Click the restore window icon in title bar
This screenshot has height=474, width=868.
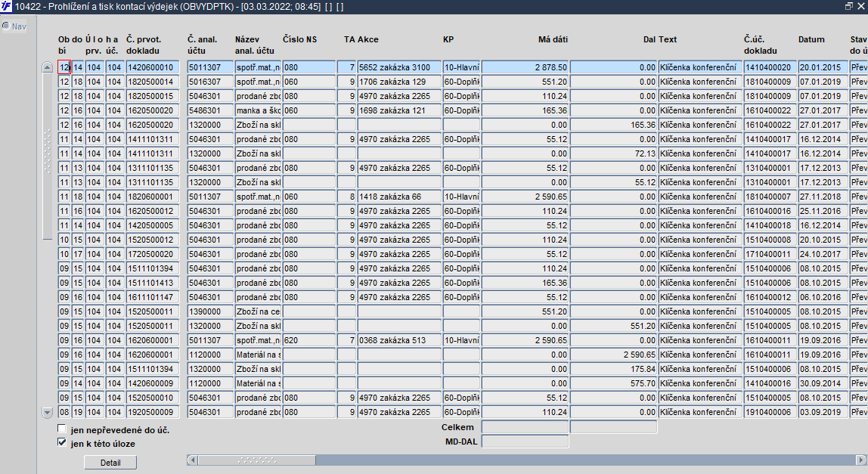click(849, 6)
